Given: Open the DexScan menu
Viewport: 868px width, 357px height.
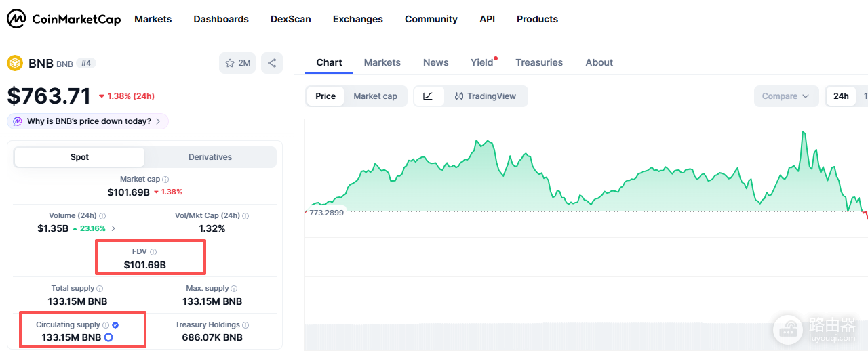Looking at the screenshot, I should [291, 19].
